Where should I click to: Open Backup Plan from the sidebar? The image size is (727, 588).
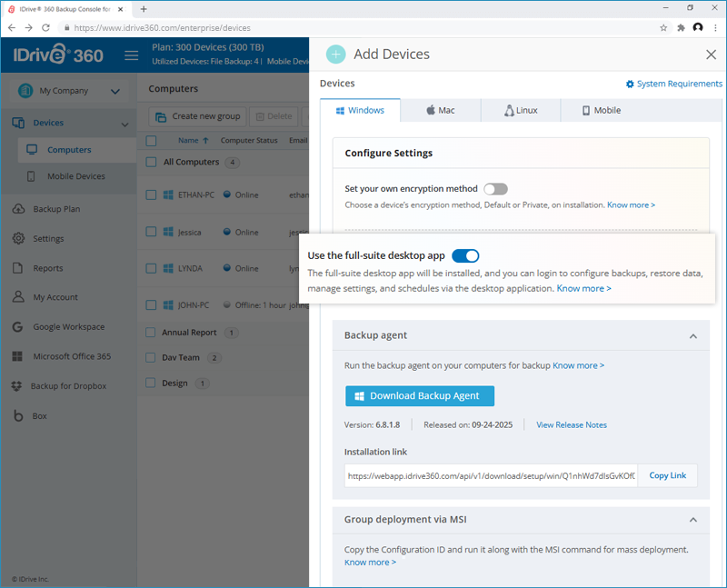pos(56,209)
